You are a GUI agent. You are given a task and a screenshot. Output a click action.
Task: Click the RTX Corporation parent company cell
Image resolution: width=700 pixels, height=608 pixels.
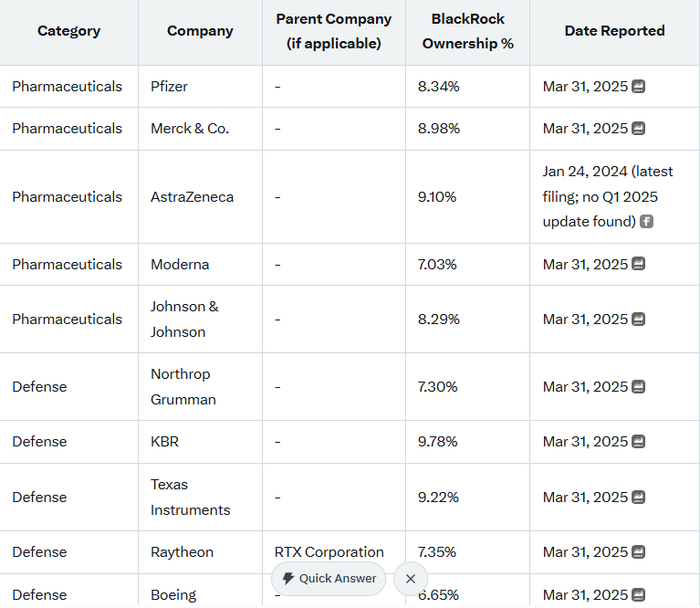coord(329,552)
